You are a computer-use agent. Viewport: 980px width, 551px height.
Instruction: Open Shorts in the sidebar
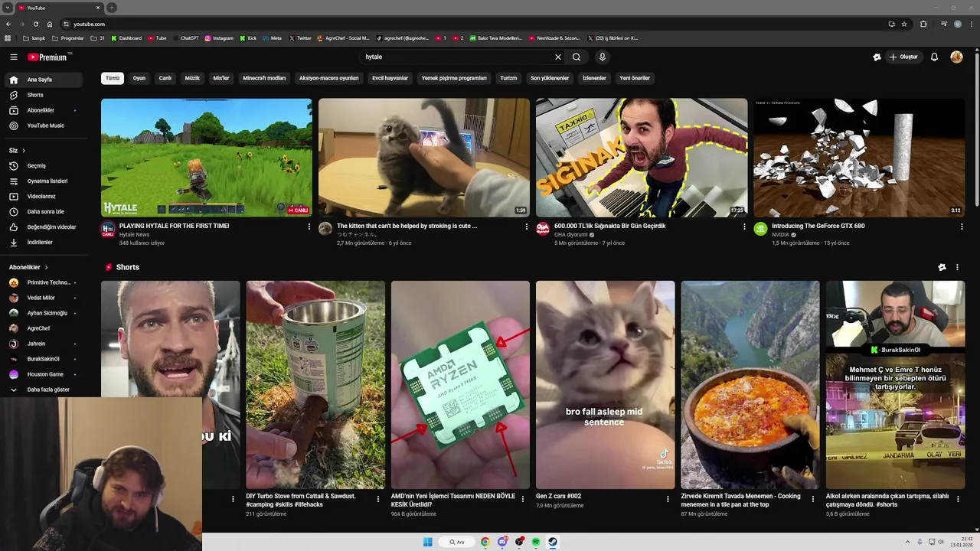[43, 95]
